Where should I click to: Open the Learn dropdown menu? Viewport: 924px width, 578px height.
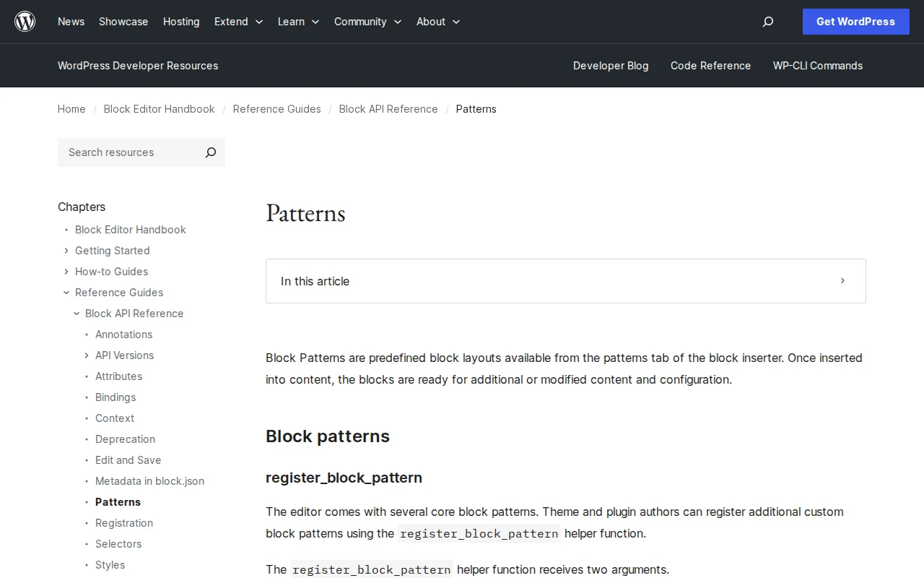tap(298, 22)
